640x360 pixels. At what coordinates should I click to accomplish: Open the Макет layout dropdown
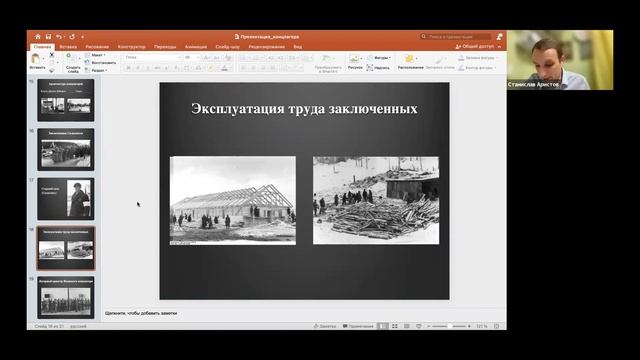(96, 55)
